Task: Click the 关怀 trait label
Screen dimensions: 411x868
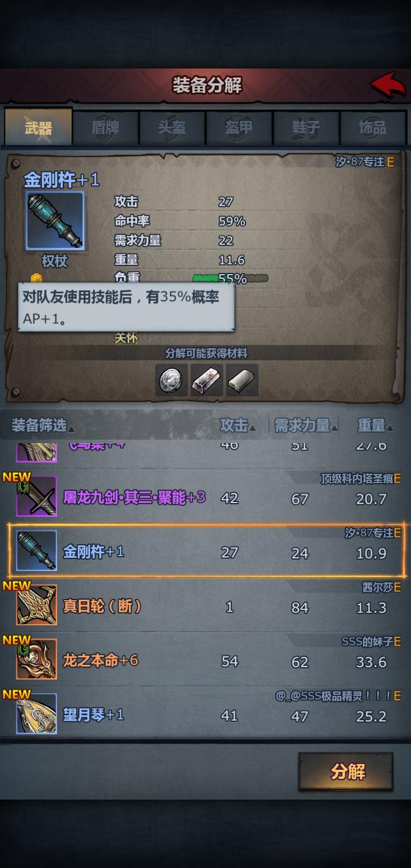Action: (126, 338)
